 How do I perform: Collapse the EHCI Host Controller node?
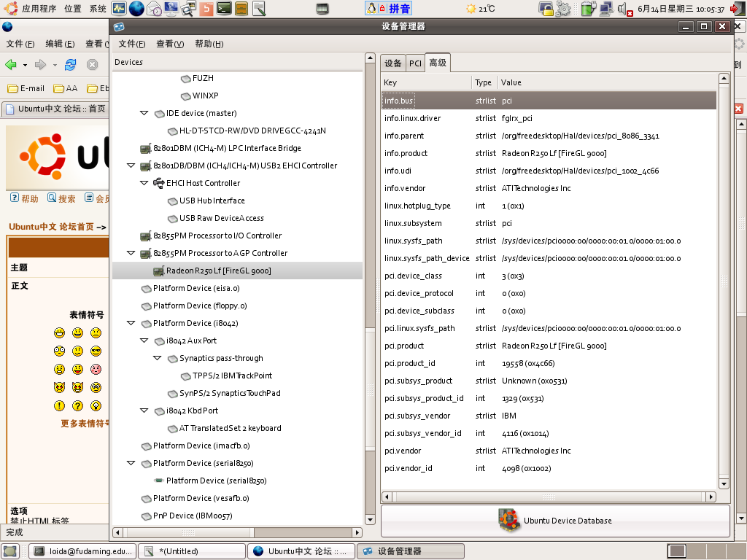click(144, 183)
